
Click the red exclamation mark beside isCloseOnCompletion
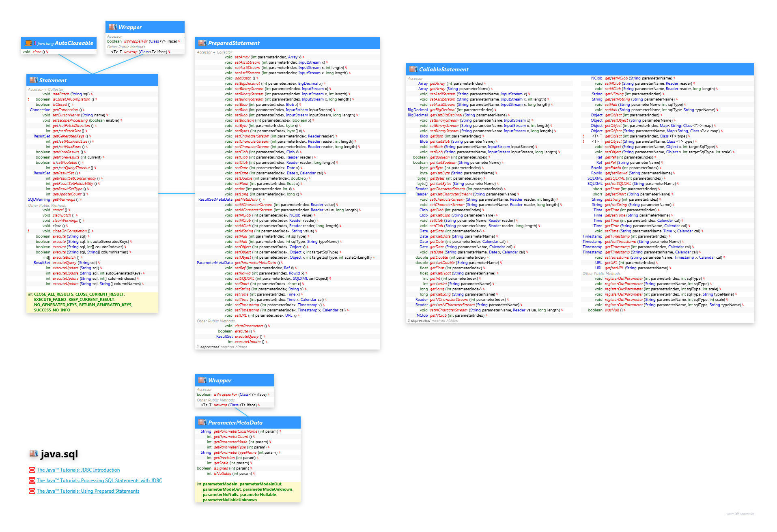click(x=28, y=99)
